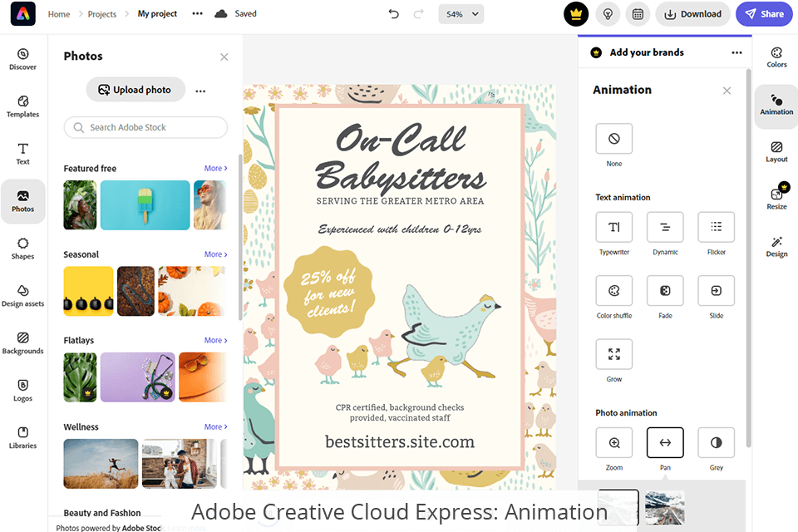Click the lightbulb tips icon
Screen dimensions: 798x532
pyautogui.click(x=608, y=14)
